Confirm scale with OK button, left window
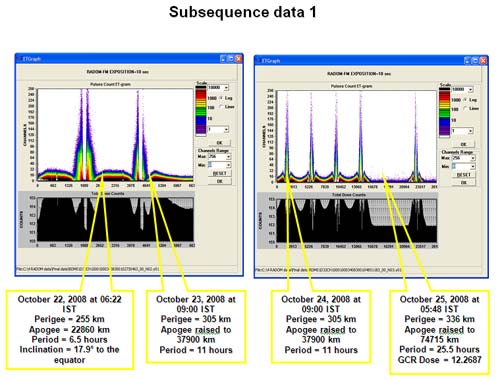 219,143
